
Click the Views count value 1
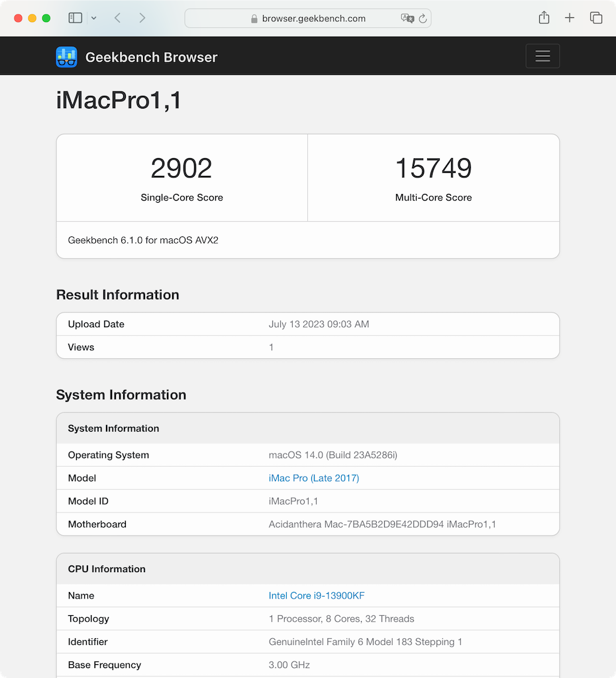coord(271,347)
